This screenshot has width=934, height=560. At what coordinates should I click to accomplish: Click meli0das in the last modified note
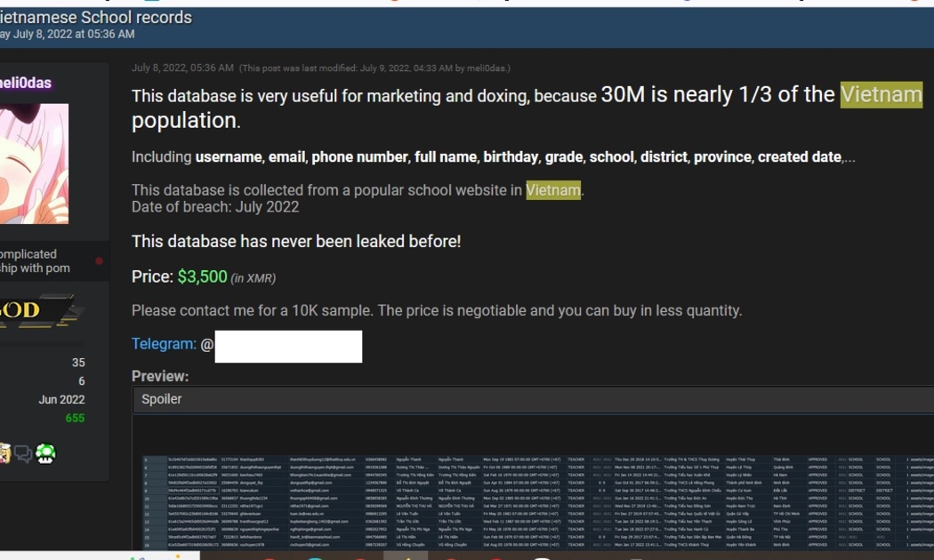click(486, 68)
